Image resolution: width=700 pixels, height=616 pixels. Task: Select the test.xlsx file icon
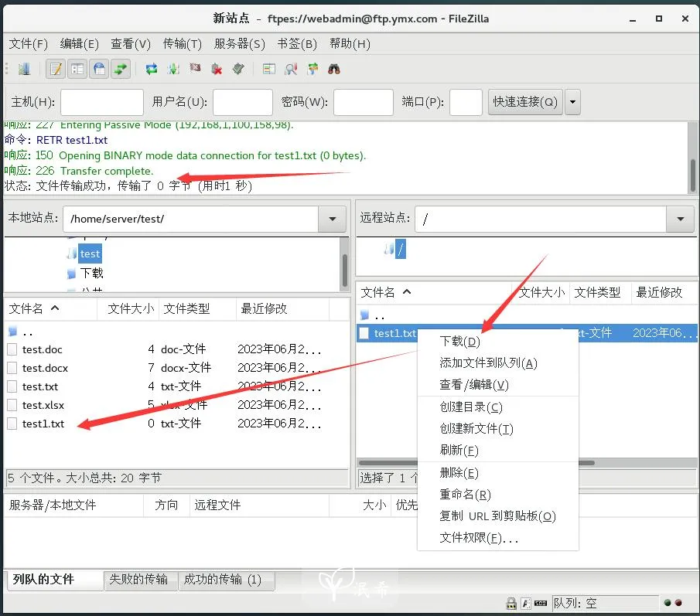click(x=12, y=405)
